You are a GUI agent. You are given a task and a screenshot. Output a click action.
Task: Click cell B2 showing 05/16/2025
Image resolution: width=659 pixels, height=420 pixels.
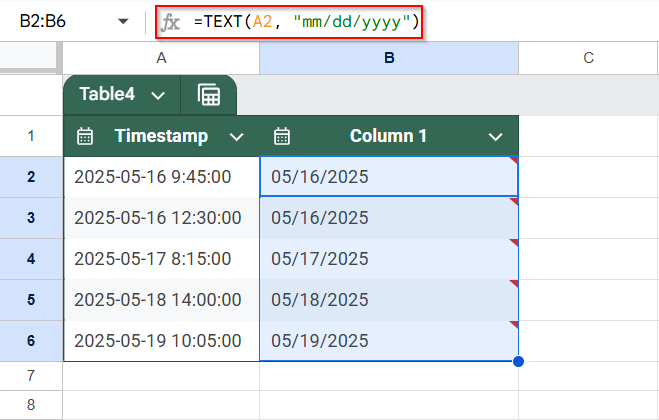[x=389, y=177]
